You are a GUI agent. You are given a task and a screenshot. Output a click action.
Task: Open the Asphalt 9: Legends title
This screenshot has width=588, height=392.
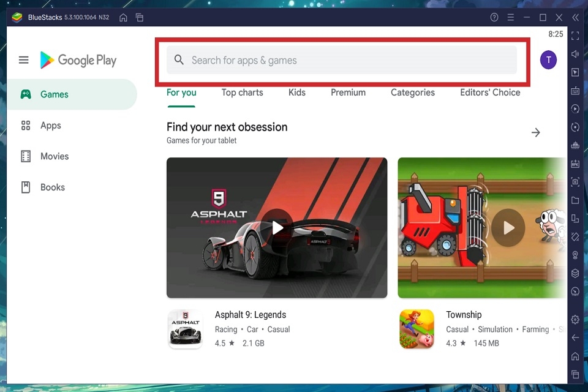coord(251,315)
